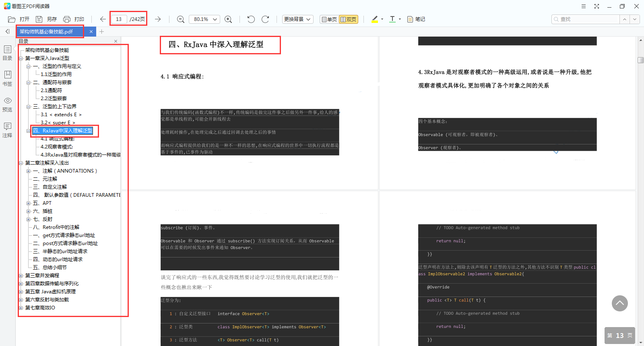The height and width of the screenshot is (346, 644).
Task: Collapse 三、泛型的上下边界 node
Action: click(x=29, y=107)
